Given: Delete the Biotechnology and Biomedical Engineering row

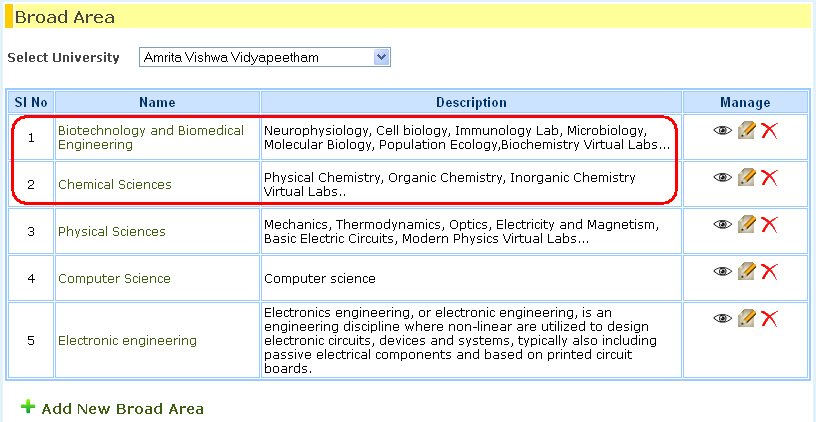Looking at the screenshot, I should [x=769, y=130].
